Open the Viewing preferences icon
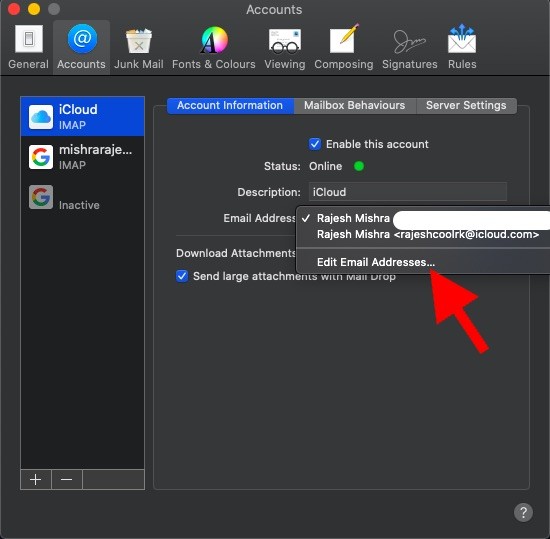The image size is (550, 539). 284,47
